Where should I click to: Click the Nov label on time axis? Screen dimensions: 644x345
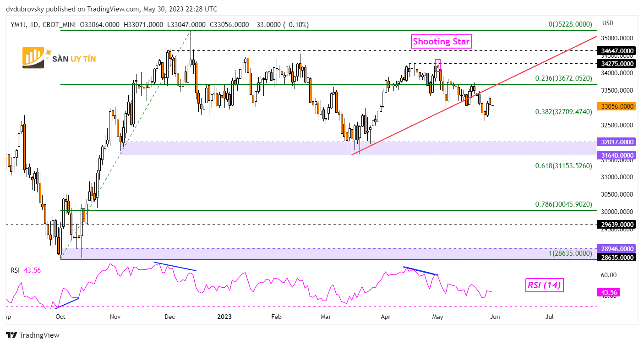pyautogui.click(x=115, y=316)
